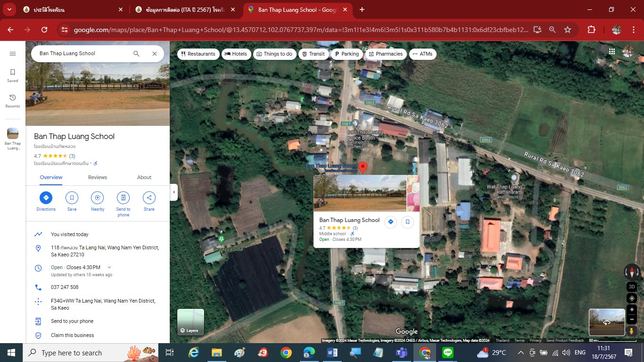Select the ATMs chip
Image resolution: width=644 pixels, height=362 pixels.
point(422,54)
